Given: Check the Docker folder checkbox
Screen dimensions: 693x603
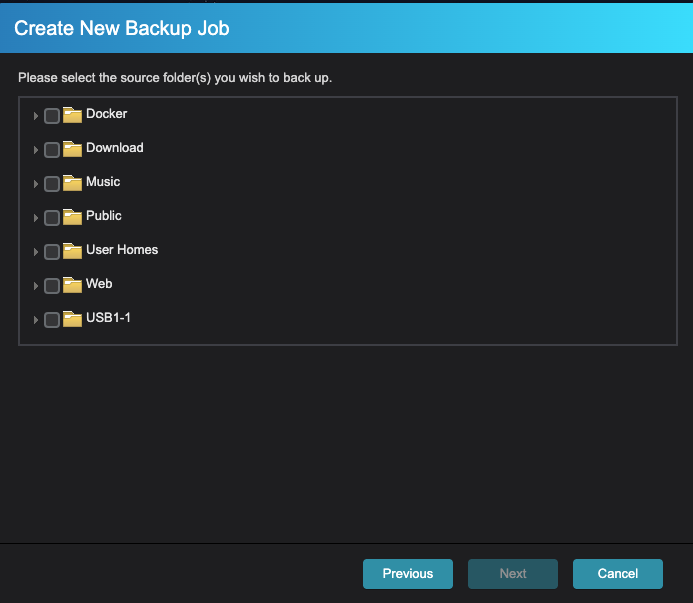Looking at the screenshot, I should click(x=52, y=116).
